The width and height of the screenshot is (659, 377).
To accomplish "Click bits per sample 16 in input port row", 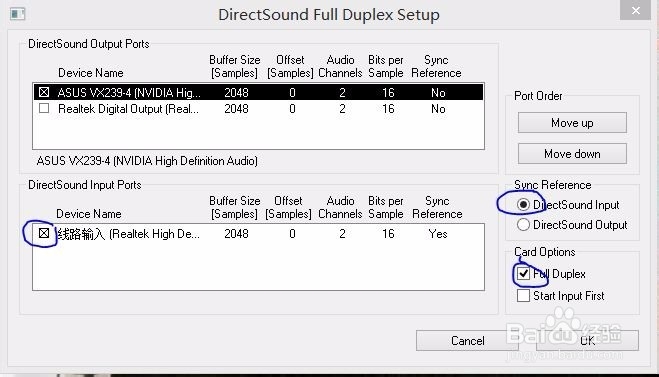I will click(388, 234).
